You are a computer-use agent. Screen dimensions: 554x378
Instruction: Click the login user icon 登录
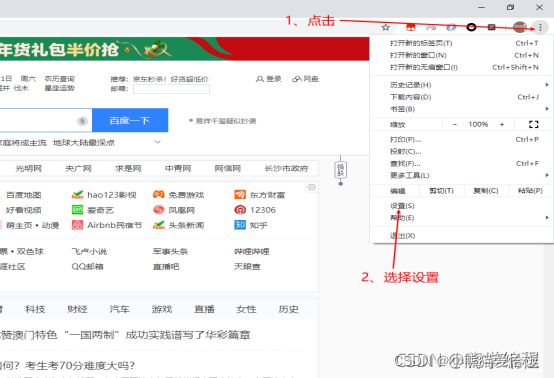260,79
